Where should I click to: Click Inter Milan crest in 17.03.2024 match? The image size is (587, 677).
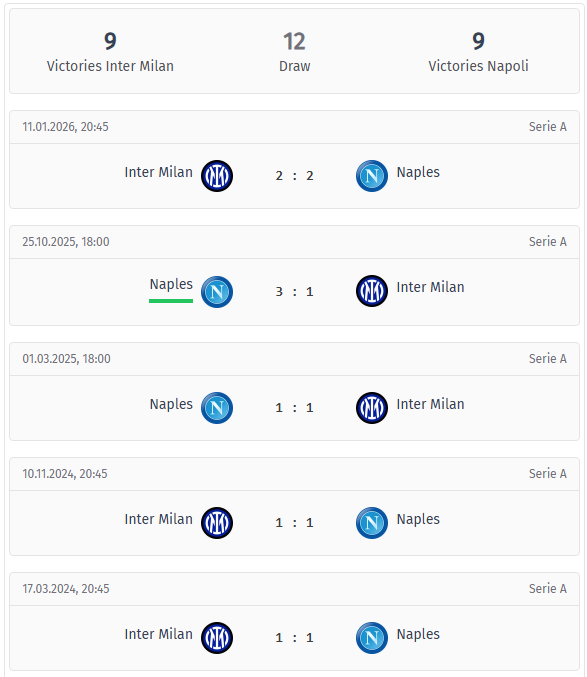pyautogui.click(x=217, y=638)
